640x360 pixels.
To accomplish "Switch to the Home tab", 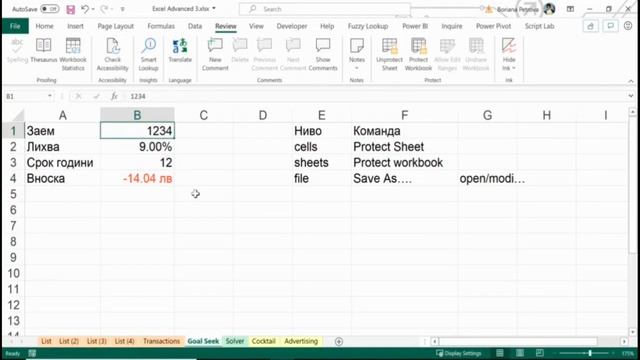I will coord(44,26).
